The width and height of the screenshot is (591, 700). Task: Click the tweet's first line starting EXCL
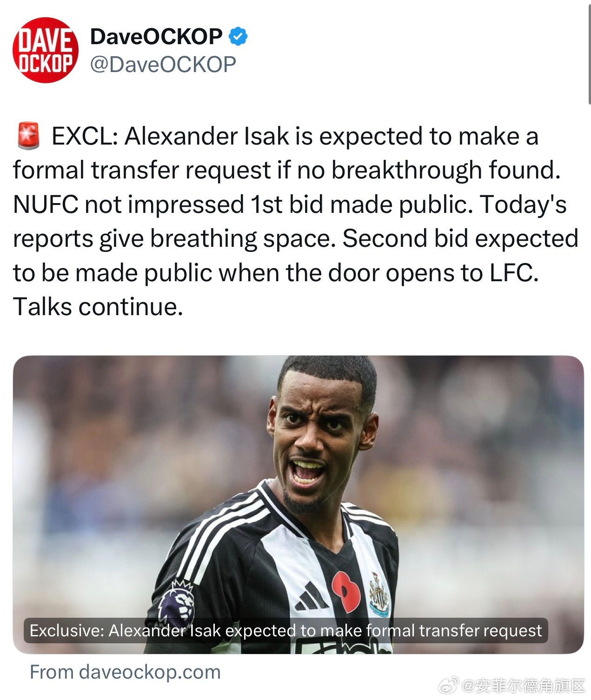295,136
